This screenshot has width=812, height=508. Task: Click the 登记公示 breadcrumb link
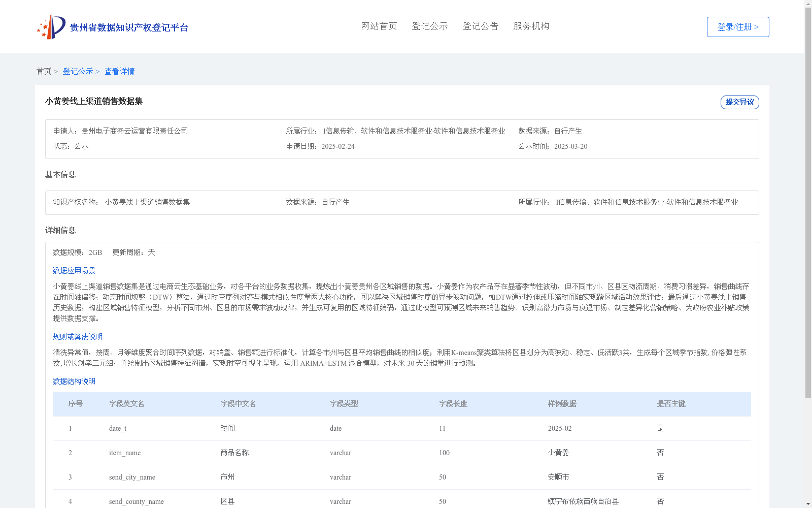click(x=78, y=72)
